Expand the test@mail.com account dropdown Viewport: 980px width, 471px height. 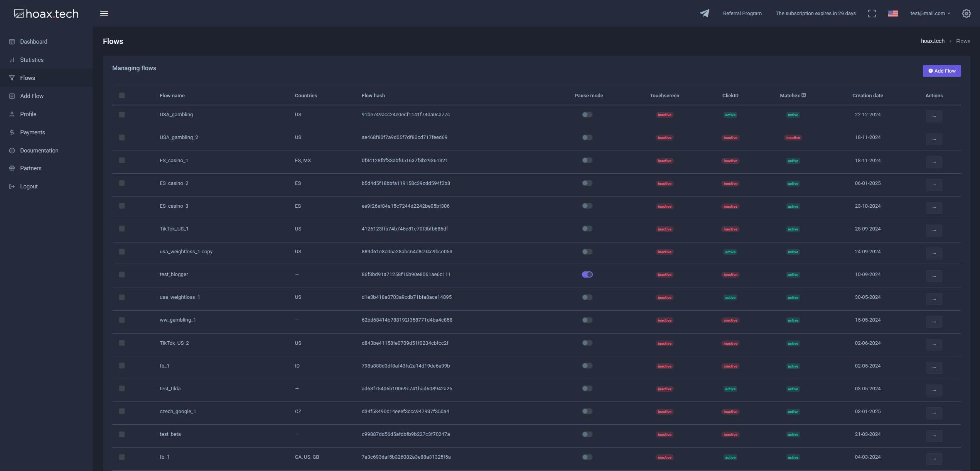coord(930,14)
